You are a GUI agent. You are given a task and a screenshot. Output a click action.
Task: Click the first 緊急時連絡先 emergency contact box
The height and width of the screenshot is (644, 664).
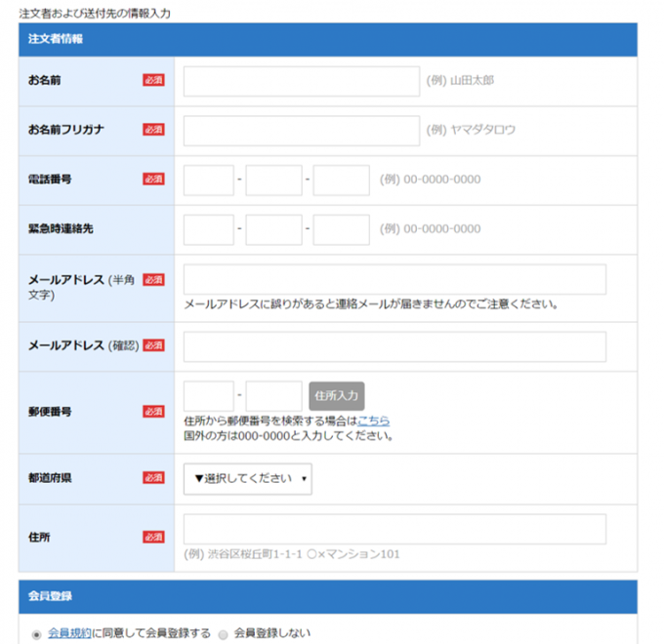(209, 230)
